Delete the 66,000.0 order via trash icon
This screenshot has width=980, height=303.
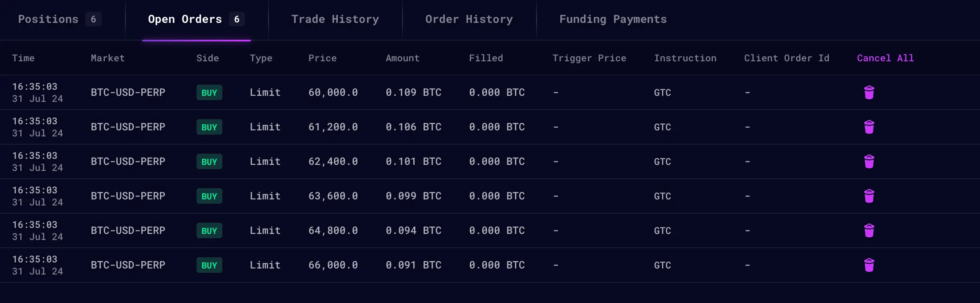click(x=869, y=265)
